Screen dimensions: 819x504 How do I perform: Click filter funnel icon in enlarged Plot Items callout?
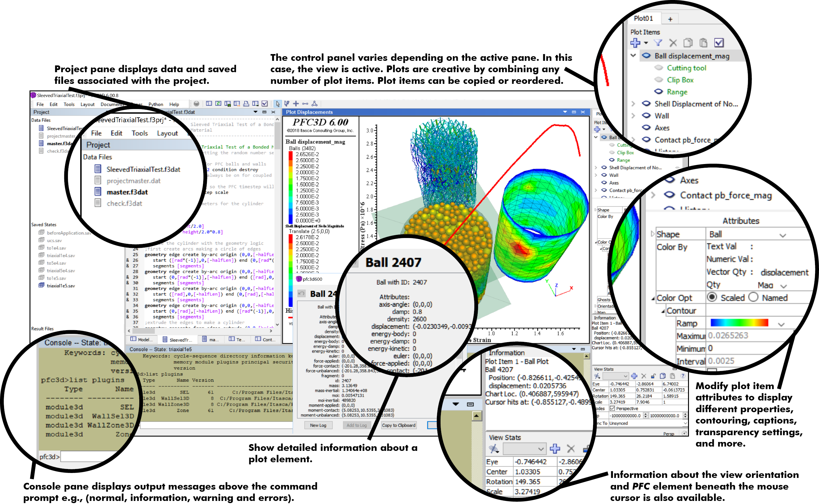658,43
